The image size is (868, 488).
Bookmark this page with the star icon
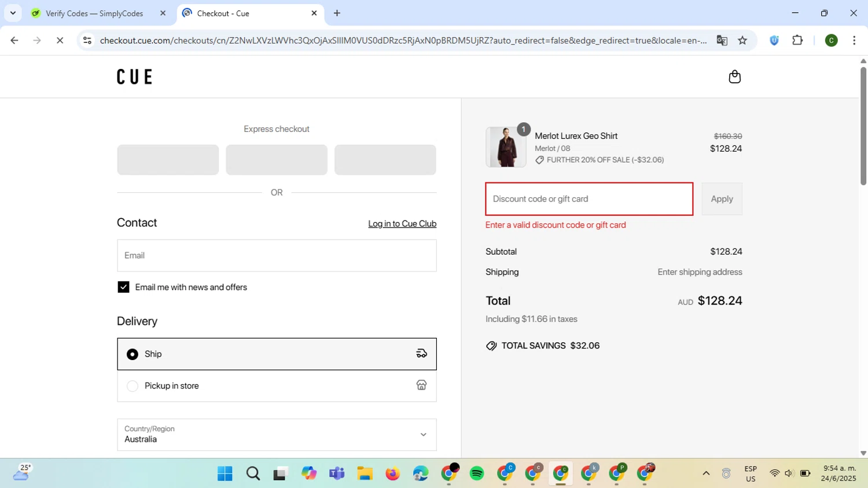[x=742, y=41]
